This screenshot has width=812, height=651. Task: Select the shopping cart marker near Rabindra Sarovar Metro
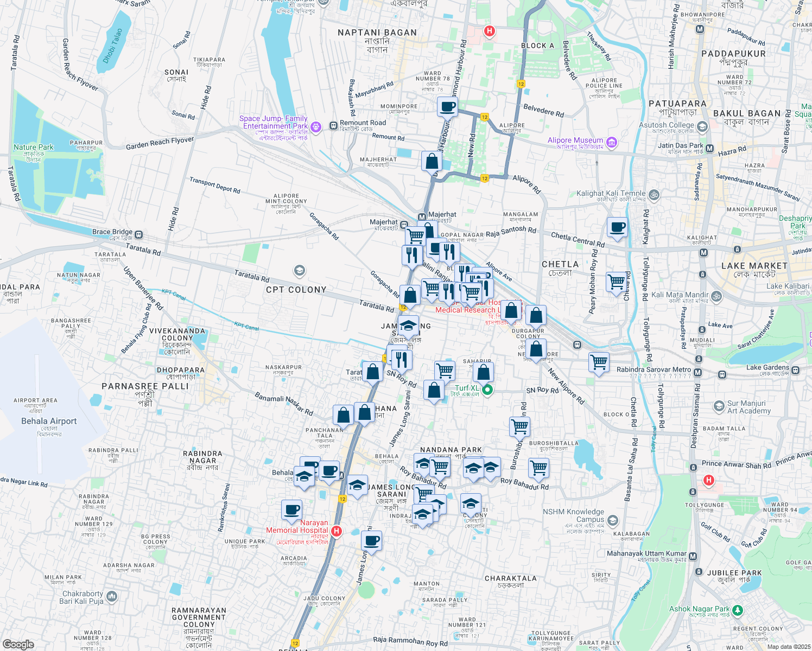pyautogui.click(x=599, y=362)
